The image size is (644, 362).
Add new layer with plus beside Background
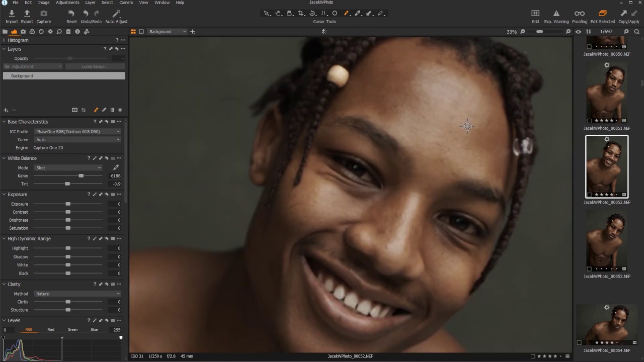point(192,32)
